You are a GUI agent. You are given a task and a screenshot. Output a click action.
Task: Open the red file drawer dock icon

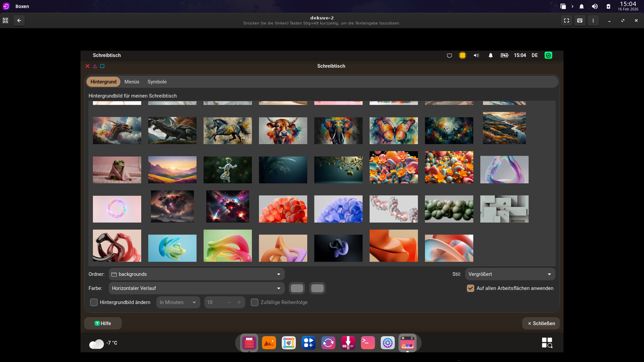pos(249,343)
